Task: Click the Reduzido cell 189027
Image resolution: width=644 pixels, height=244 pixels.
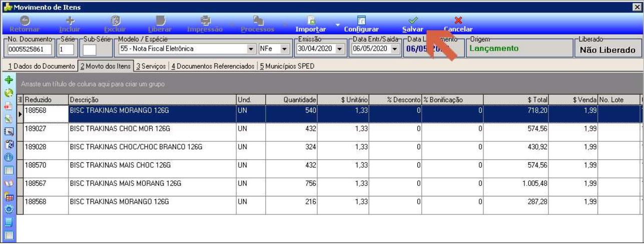Action: point(46,132)
